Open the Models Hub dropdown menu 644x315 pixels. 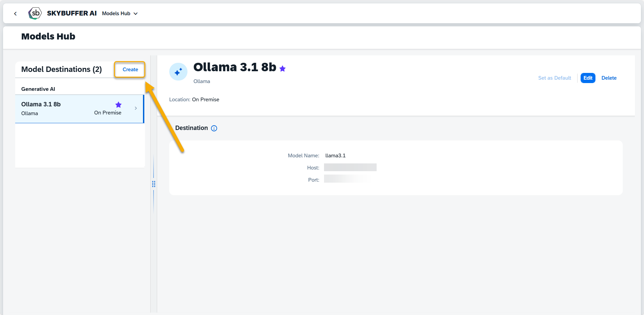click(x=120, y=14)
